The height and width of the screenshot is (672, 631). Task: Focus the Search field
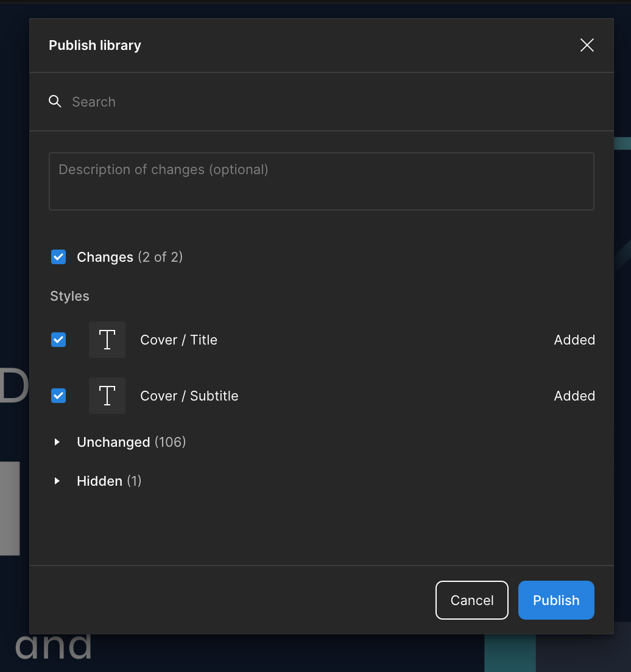click(322, 102)
